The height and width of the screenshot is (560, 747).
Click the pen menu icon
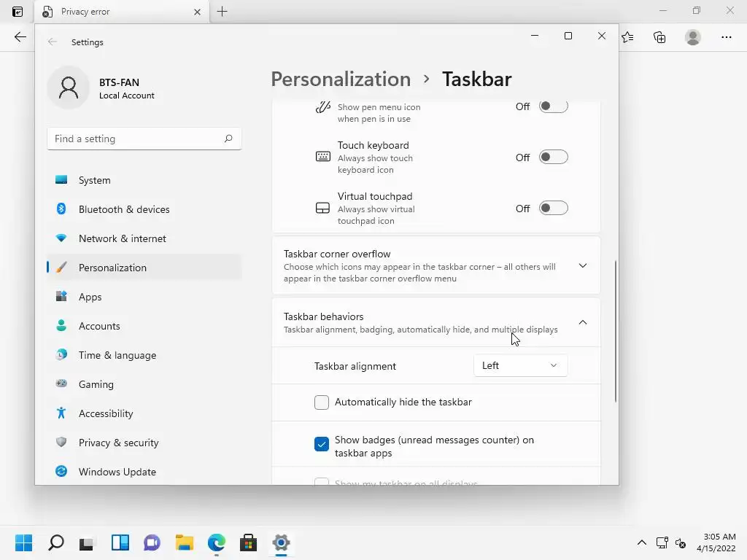tap(322, 107)
